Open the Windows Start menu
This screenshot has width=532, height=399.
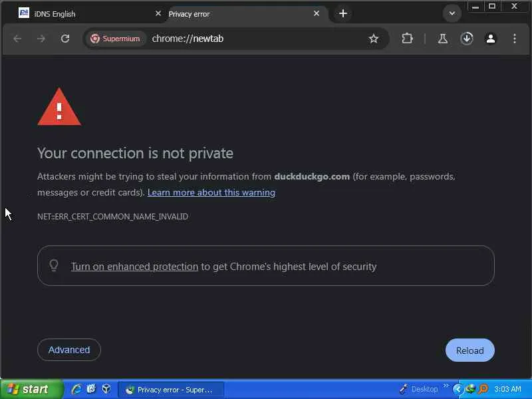click(x=31, y=389)
